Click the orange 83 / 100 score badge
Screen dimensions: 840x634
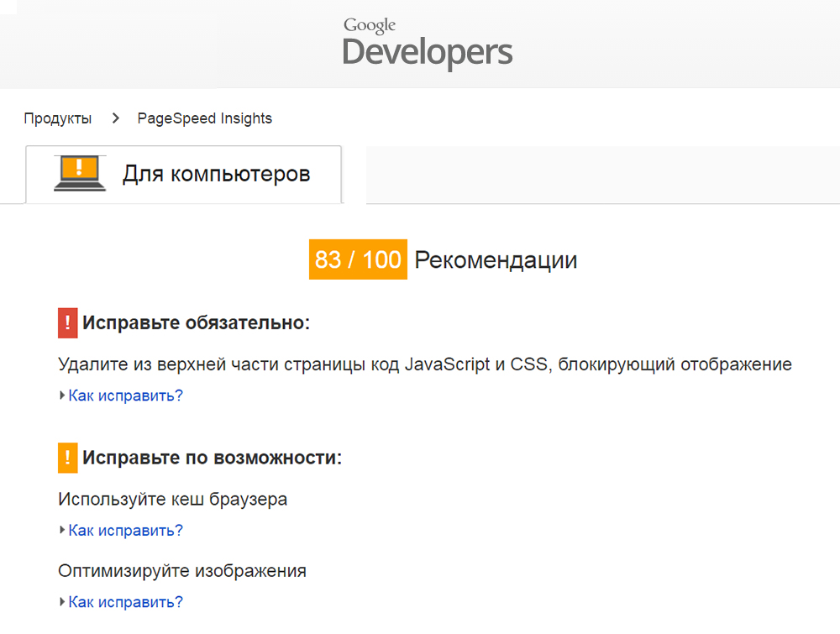[x=358, y=259]
